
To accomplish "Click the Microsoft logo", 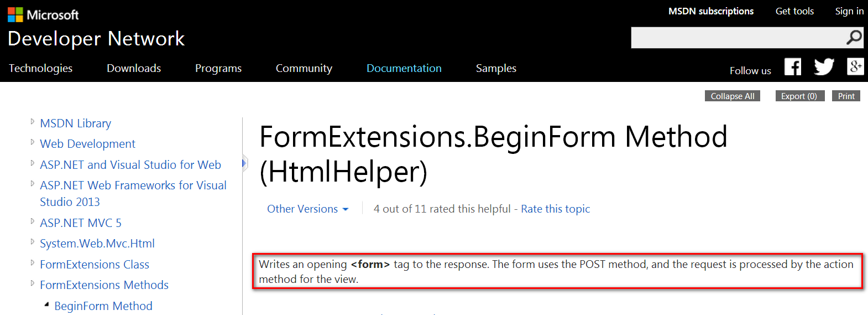I will pos(43,14).
